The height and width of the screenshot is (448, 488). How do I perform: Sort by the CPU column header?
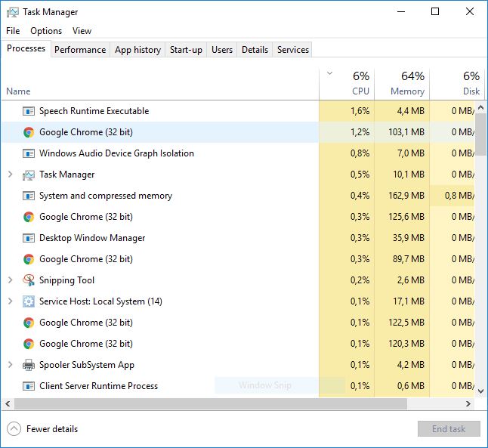pyautogui.click(x=347, y=83)
